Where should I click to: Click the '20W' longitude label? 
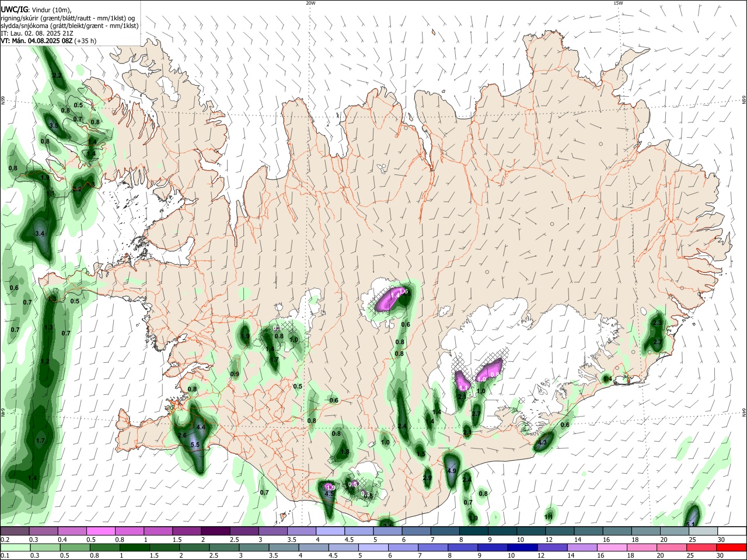click(310, 3)
